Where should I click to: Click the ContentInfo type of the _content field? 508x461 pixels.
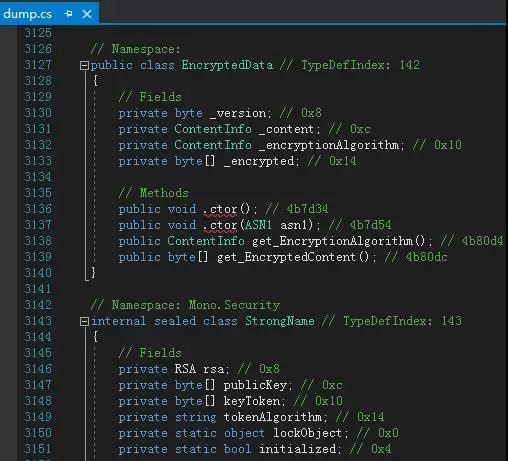213,129
